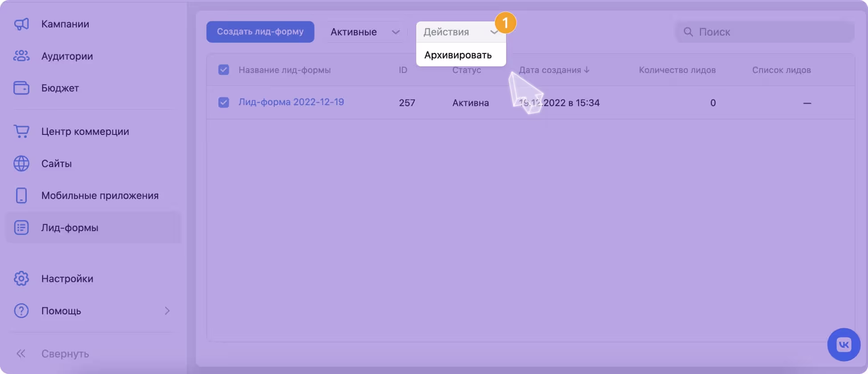Screen dimensions: 868x374
Task: Select Лид-формы in the sidebar
Action: pos(93,228)
